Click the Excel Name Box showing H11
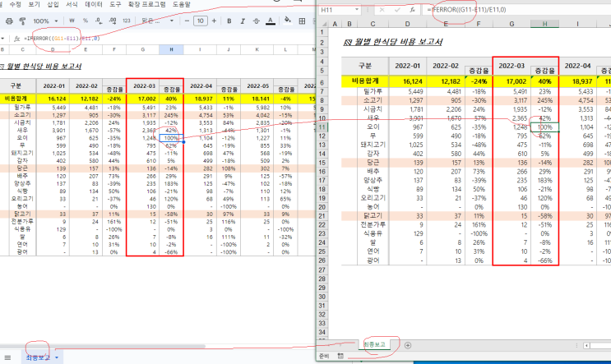611x364 pixels. (336, 10)
